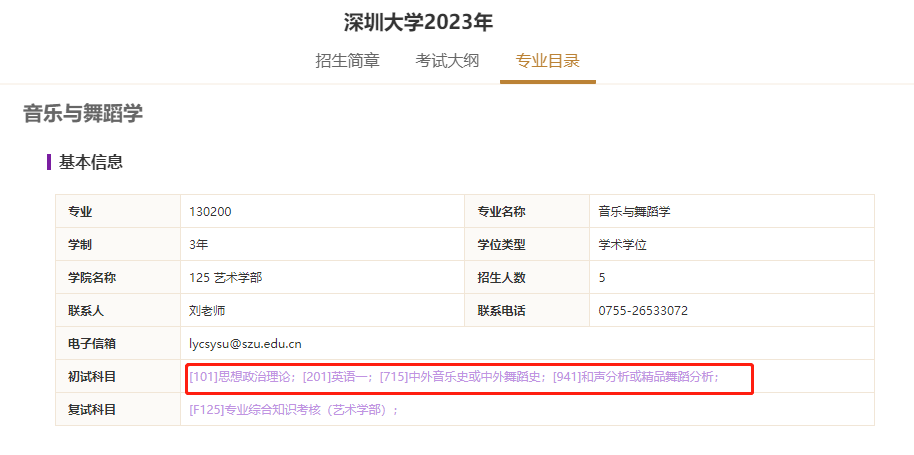Click the 初试科目 row label
Viewport: 914px width, 455px height.
pos(92,377)
